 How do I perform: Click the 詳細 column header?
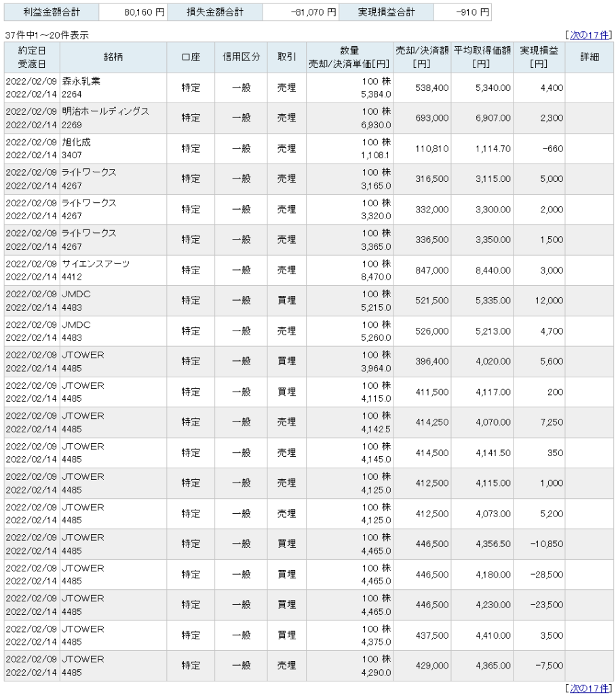[x=590, y=57]
